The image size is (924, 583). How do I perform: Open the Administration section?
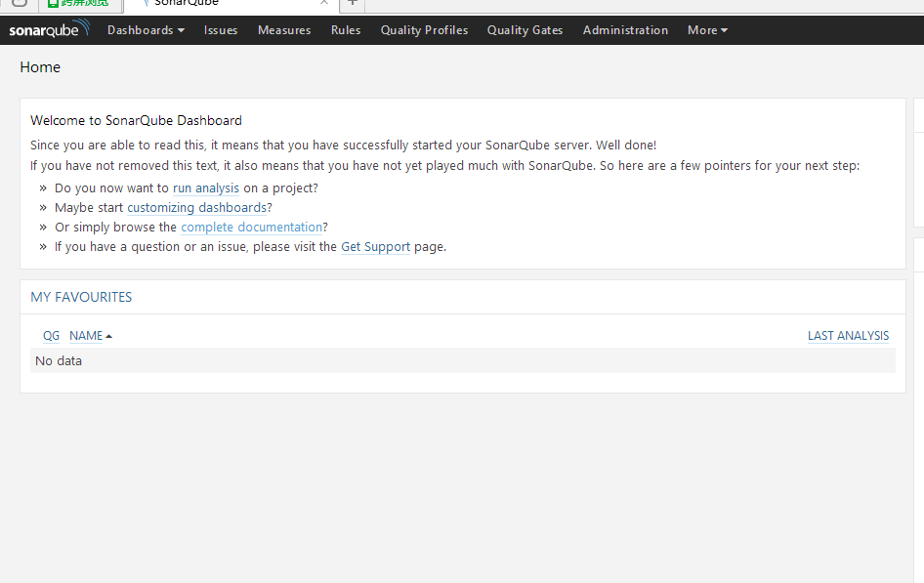pos(625,30)
